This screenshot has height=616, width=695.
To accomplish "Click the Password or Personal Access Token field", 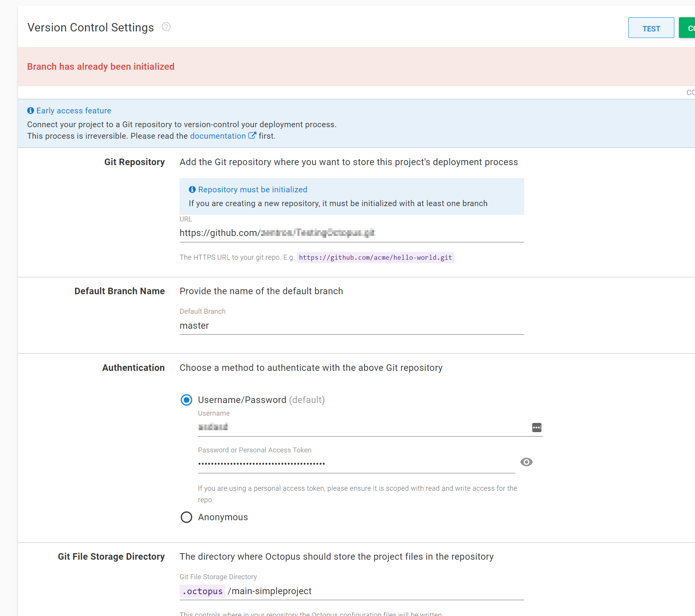I will [x=356, y=464].
